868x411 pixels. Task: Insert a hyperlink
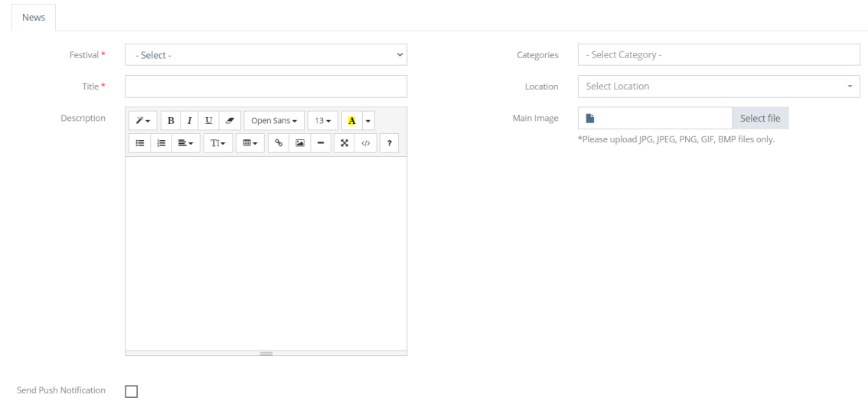279,142
